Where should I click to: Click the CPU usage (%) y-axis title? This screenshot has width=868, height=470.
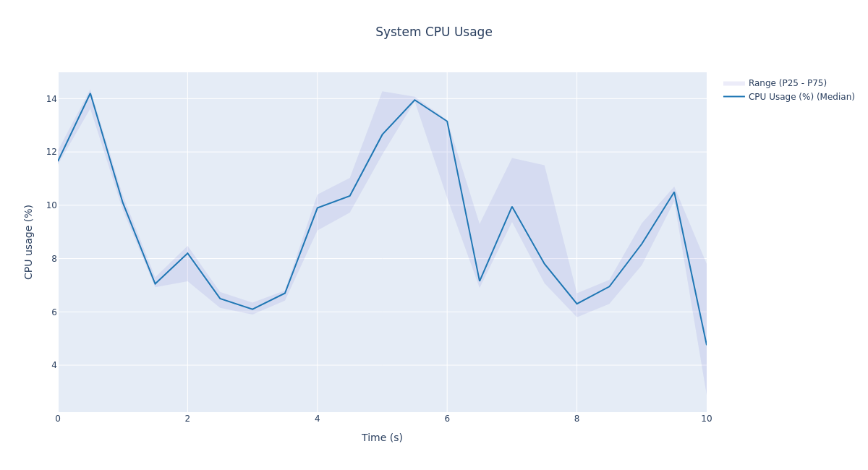[x=29, y=242]
